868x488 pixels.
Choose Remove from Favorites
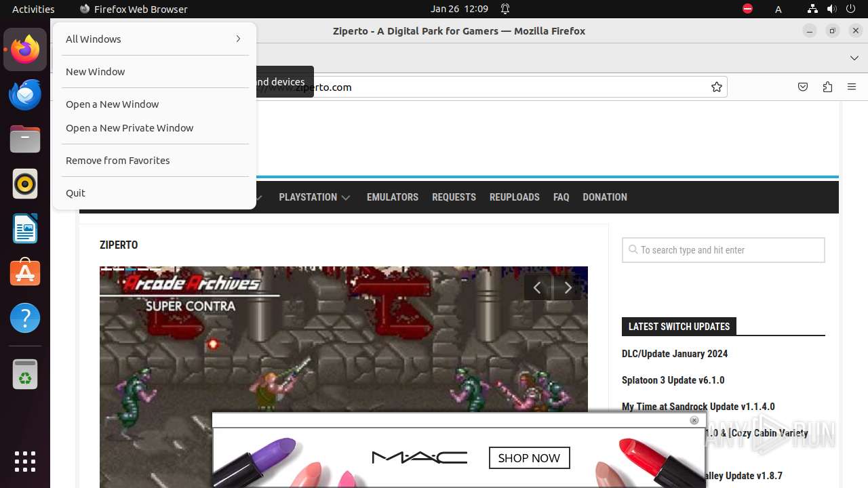click(155, 161)
